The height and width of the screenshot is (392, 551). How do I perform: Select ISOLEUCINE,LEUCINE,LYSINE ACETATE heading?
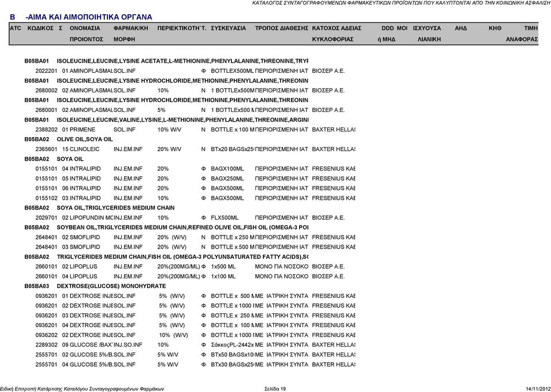(183, 61)
